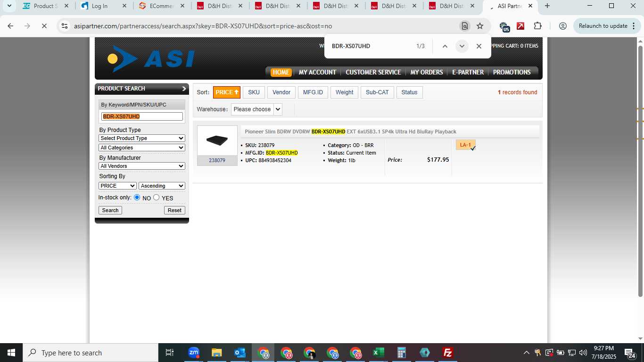View site information icon beside the URL

[x=65, y=26]
